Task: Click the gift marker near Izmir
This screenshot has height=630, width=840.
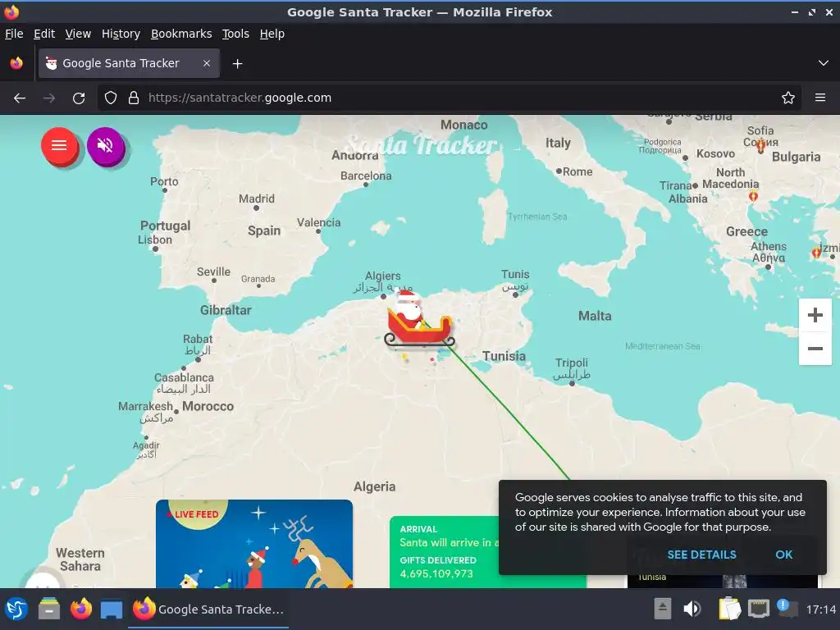Action: (816, 252)
